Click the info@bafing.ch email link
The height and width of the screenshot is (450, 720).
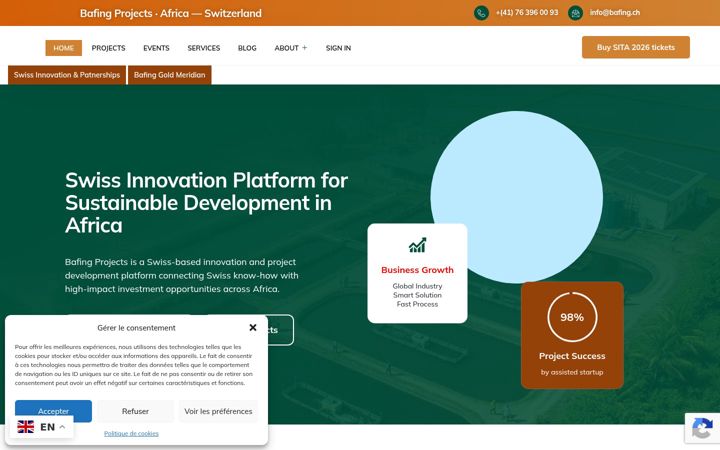tap(614, 12)
